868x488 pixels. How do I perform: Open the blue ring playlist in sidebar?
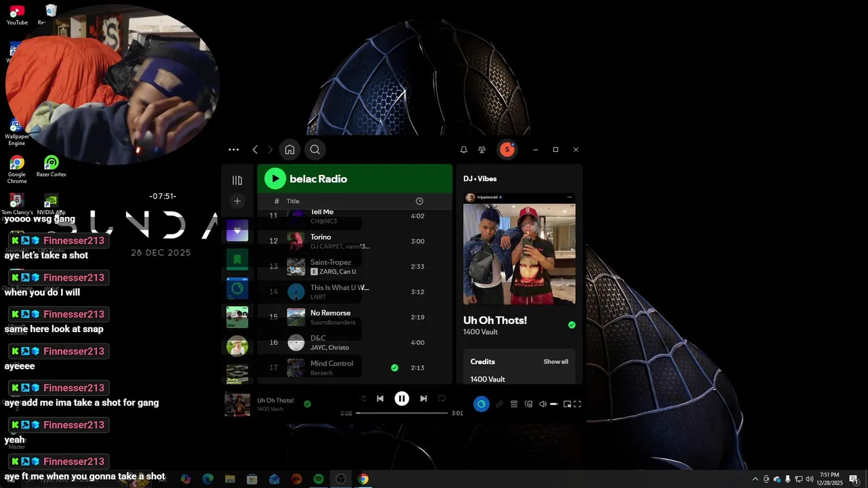pos(237,288)
